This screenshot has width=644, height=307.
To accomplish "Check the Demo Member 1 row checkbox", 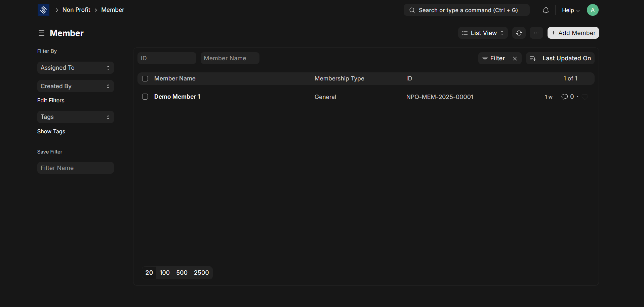I will pyautogui.click(x=145, y=97).
